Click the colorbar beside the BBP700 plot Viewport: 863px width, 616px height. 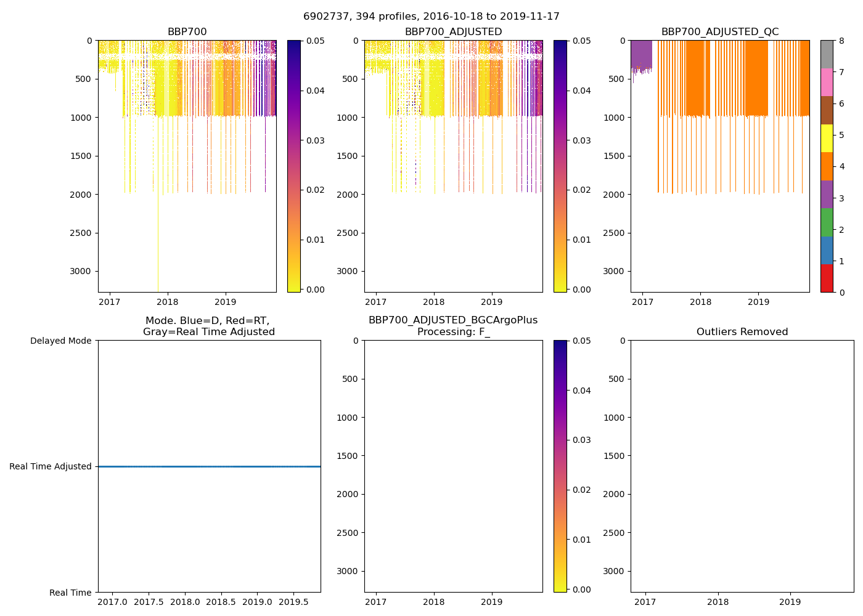293,166
